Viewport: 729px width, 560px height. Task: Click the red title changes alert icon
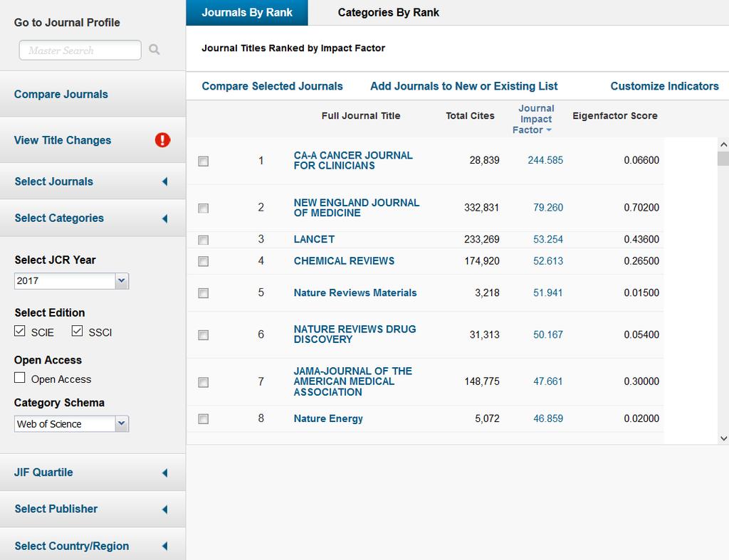coord(162,140)
